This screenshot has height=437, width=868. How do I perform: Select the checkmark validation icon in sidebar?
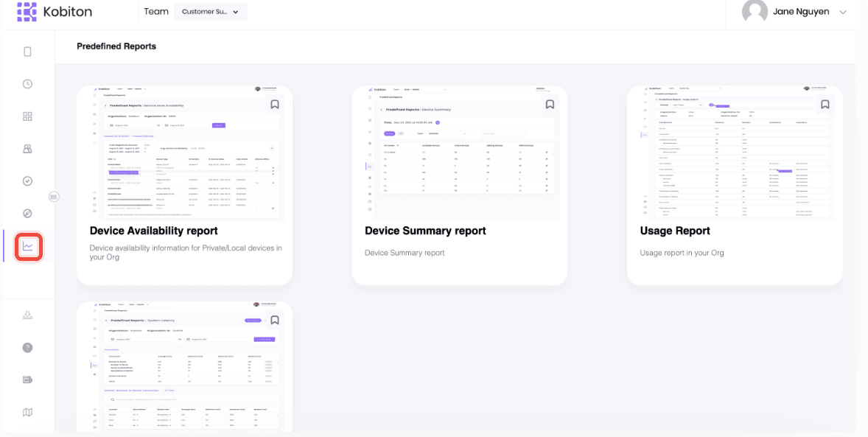pos(27,181)
